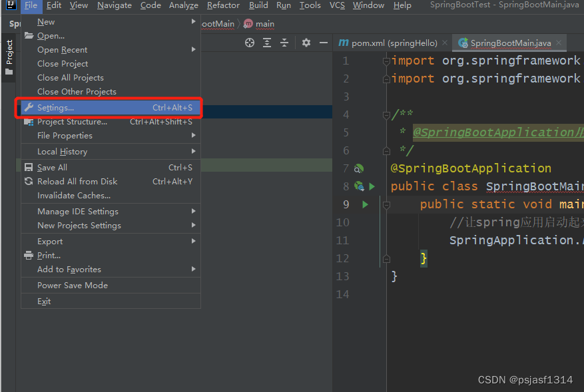Expand the New submenu arrow
Screen dimensions: 584x392
193,21
